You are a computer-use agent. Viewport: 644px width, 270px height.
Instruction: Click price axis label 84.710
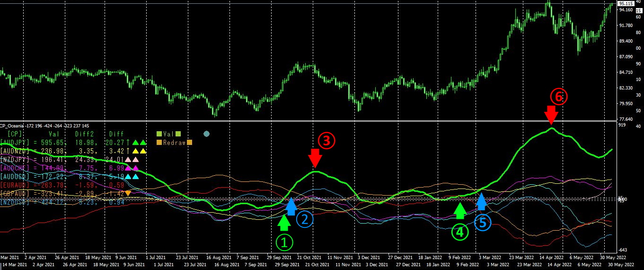(x=626, y=72)
